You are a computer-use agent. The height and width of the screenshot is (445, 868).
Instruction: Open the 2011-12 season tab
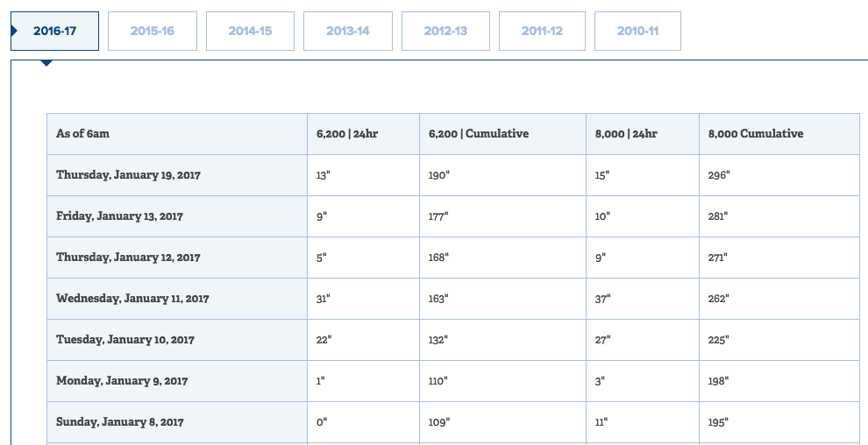click(542, 31)
